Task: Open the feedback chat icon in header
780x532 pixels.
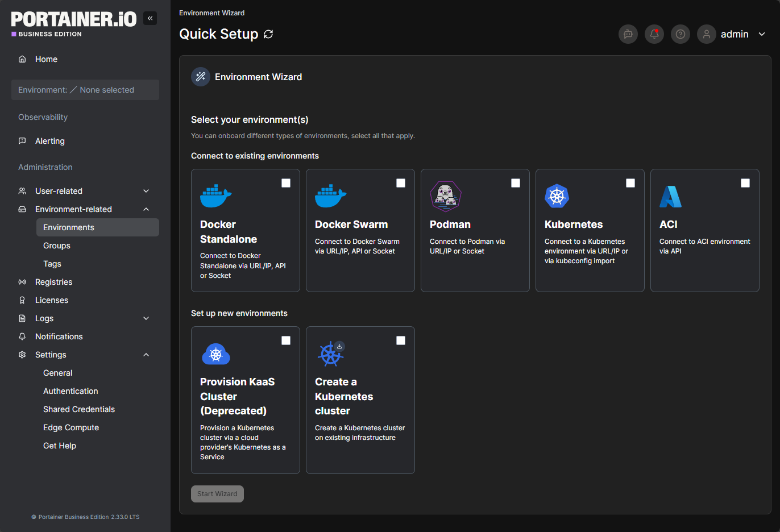Action: 628,34
